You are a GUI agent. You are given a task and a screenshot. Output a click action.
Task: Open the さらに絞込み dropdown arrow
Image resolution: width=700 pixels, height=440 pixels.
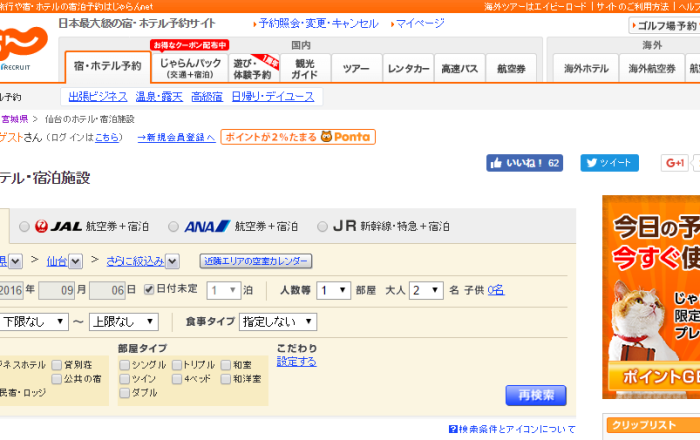(x=172, y=262)
